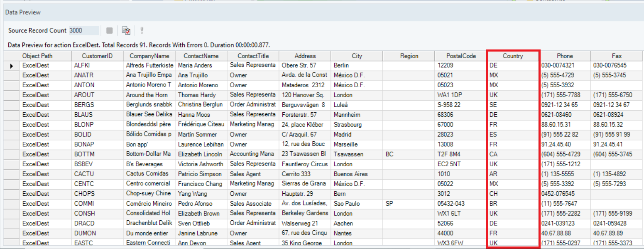Click the row selector beside the CHOPS record
Viewport: 644px width, 249px height.
(12, 194)
